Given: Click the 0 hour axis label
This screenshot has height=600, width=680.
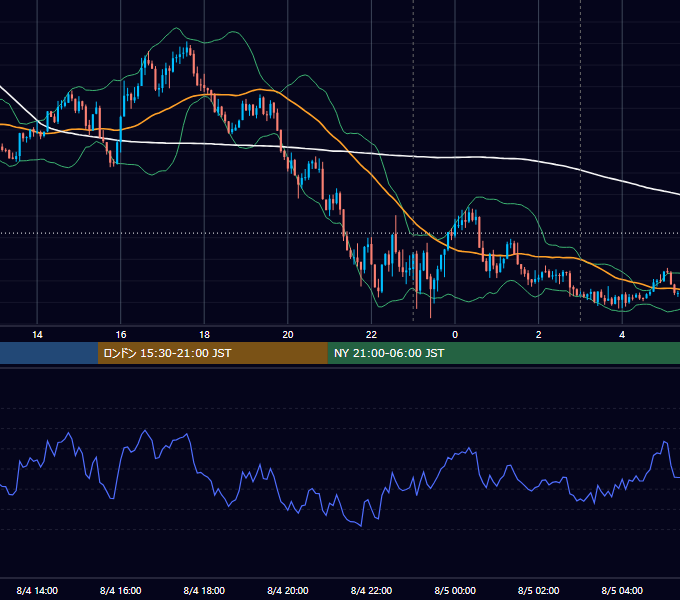Looking at the screenshot, I should click(x=455, y=335).
